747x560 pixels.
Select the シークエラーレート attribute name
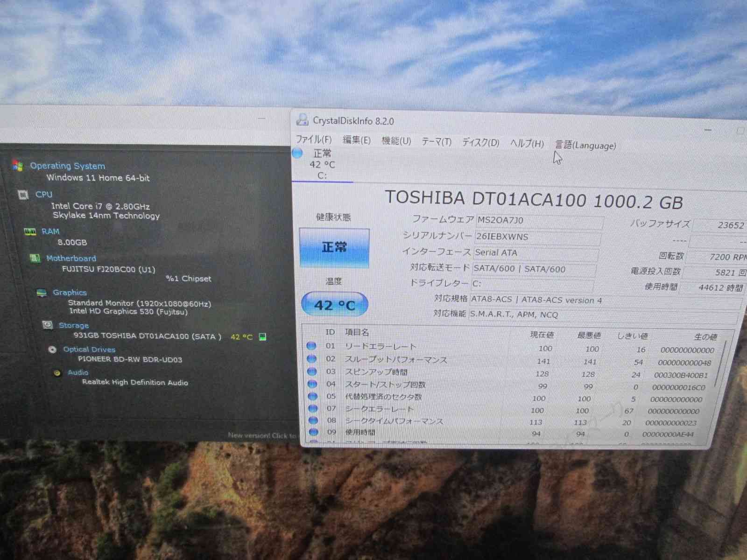tap(380, 409)
